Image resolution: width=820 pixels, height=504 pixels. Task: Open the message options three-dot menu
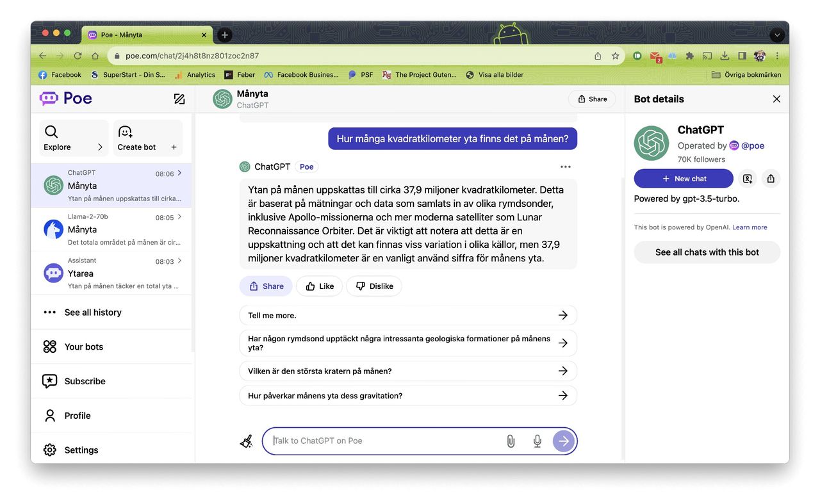pyautogui.click(x=566, y=166)
